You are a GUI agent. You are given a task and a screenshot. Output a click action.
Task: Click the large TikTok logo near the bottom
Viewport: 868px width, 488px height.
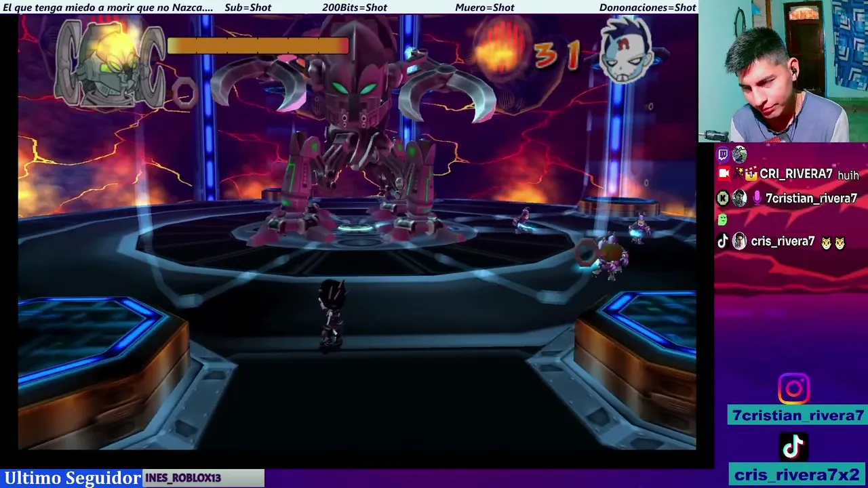[794, 447]
